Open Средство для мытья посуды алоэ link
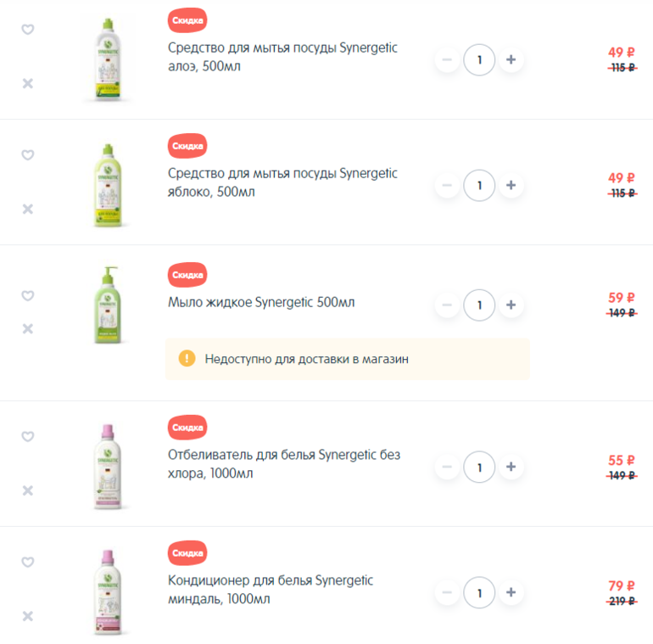653x644 pixels. click(x=282, y=57)
